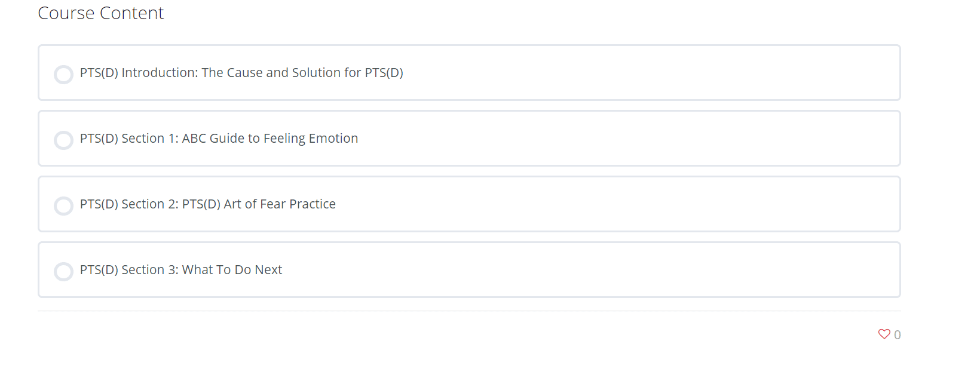Select 'Art of Fear Practice' text in Section 2
The height and width of the screenshot is (387, 980).
(280, 204)
